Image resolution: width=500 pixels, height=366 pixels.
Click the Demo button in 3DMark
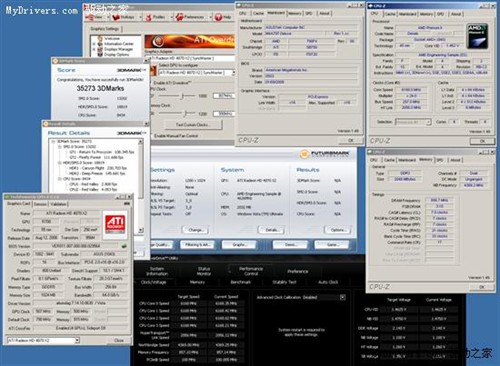pyautogui.click(x=290, y=245)
